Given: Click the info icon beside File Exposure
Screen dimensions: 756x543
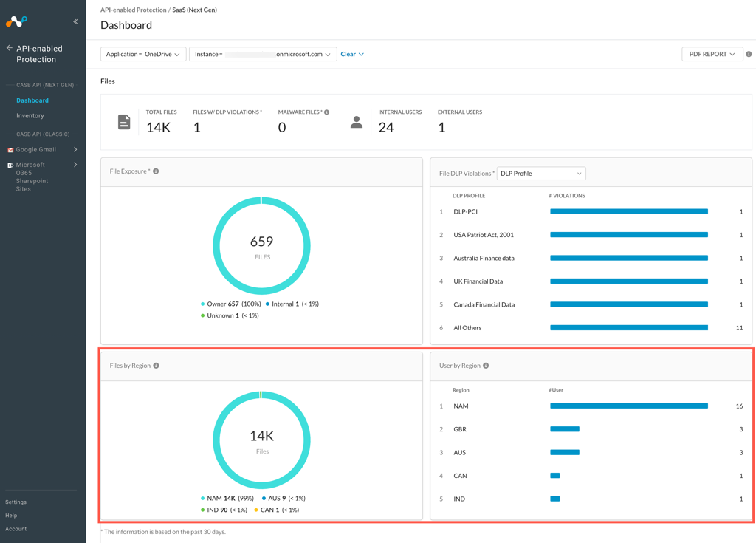Looking at the screenshot, I should tap(155, 170).
